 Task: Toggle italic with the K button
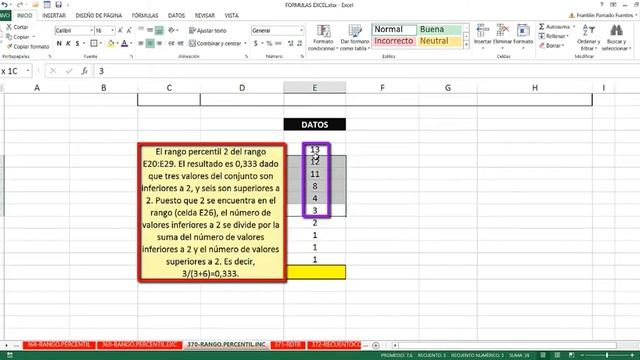[x=68, y=43]
